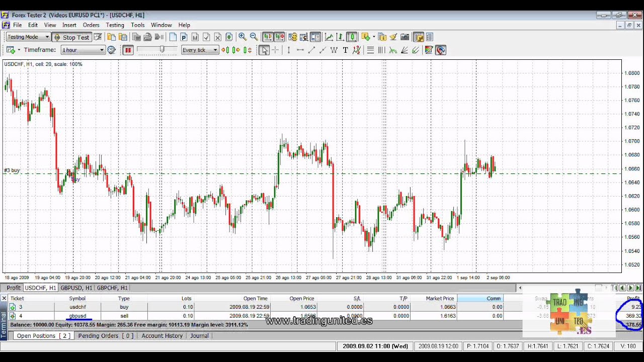Screen dimensions: 644x362
Task: Select the Fibonacci time zones tool
Action: coord(381,50)
